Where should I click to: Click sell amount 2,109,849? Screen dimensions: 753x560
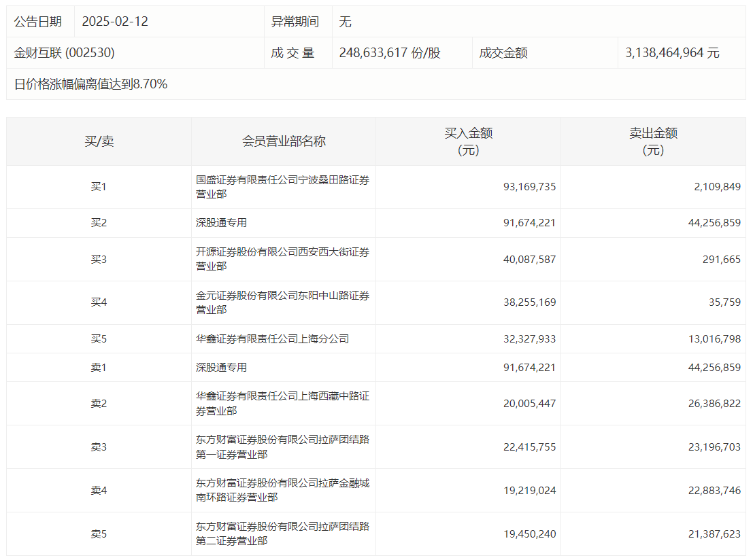coord(717,187)
